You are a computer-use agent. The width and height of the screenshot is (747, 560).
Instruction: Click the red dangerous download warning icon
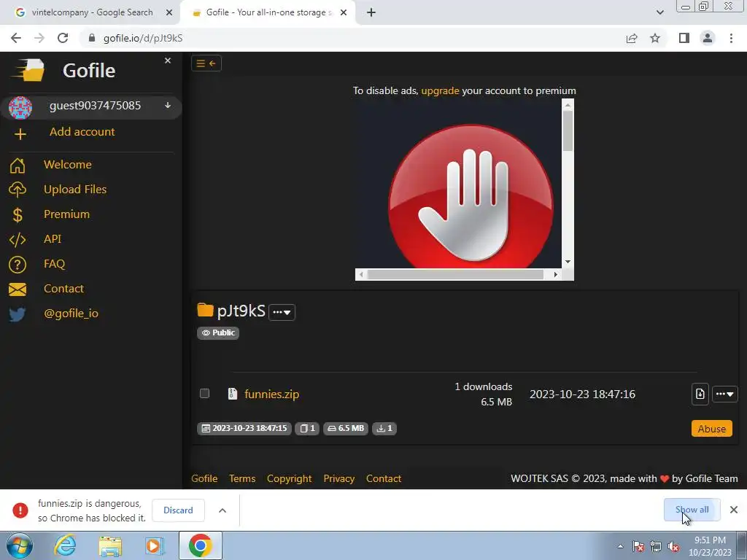[x=20, y=510]
